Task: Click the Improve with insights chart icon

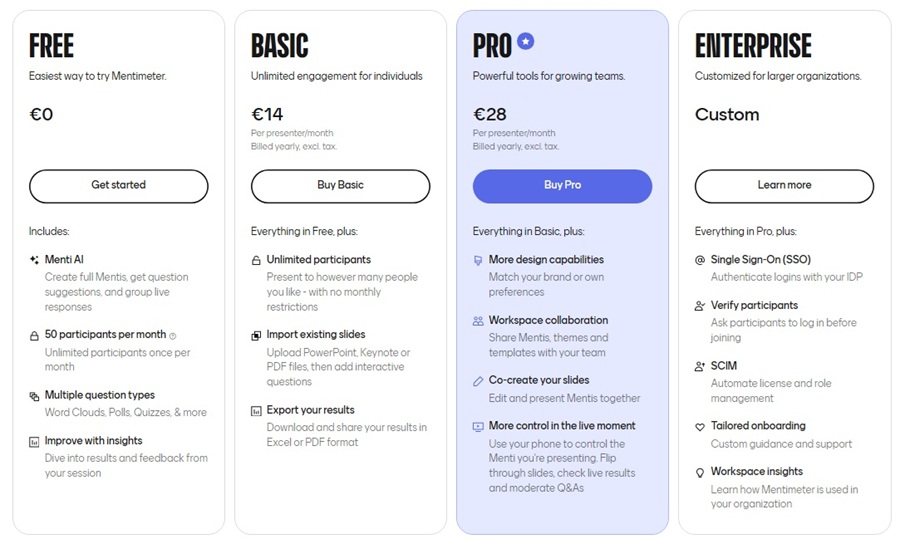Action: click(34, 442)
